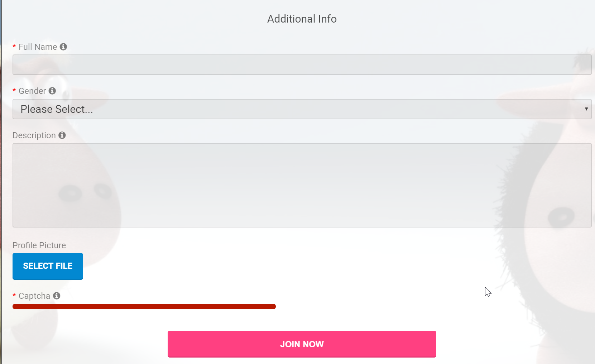Click the Description label text
Image resolution: width=595 pixels, height=364 pixels.
pos(34,135)
